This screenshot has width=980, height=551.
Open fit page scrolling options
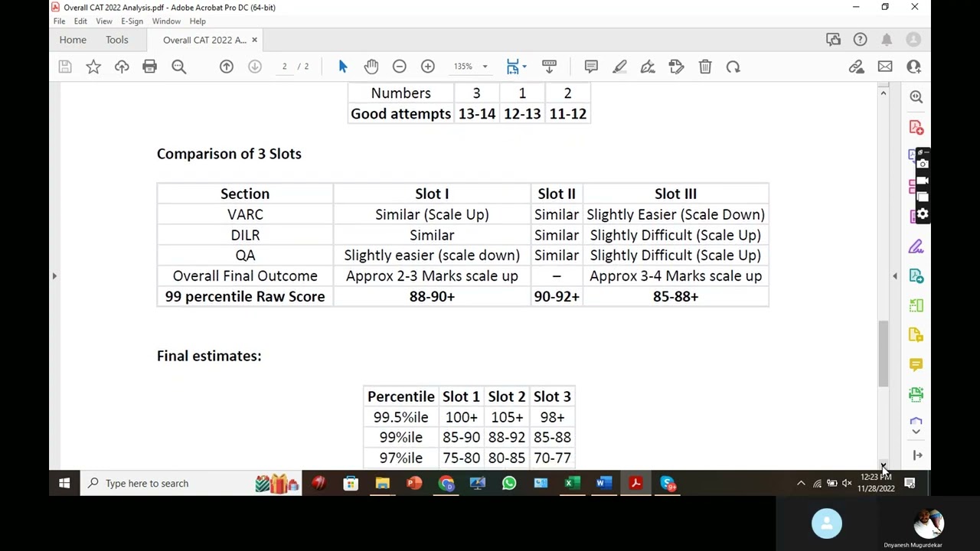pos(516,67)
